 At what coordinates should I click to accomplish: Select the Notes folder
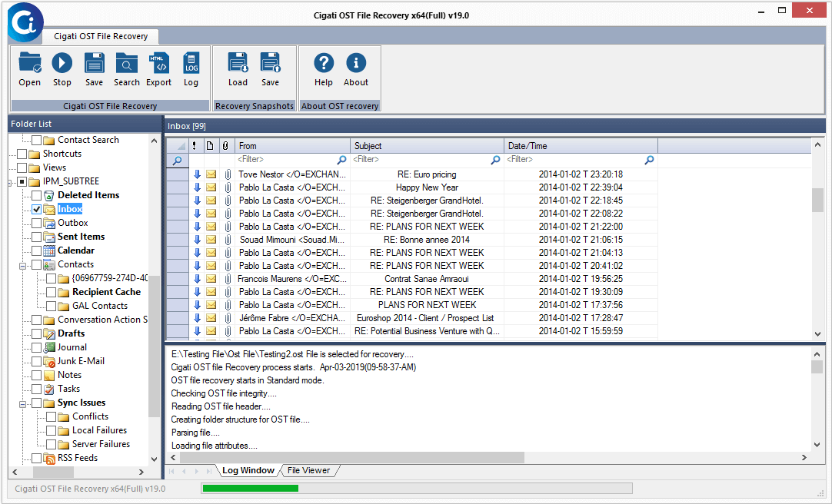pos(69,375)
